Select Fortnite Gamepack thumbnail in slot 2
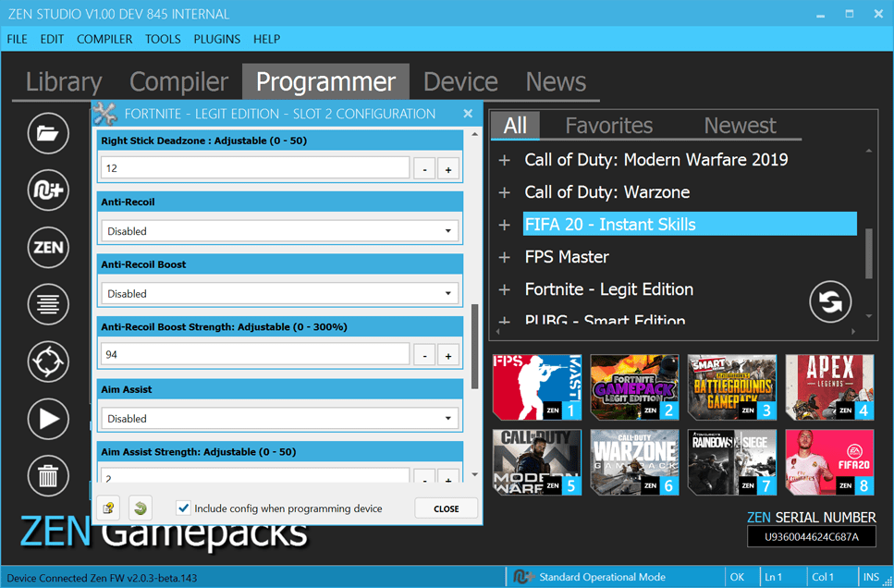This screenshot has height=588, width=894. point(634,387)
